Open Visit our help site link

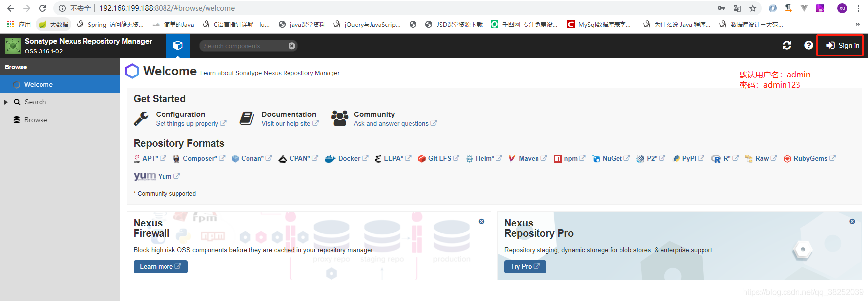[x=290, y=124]
